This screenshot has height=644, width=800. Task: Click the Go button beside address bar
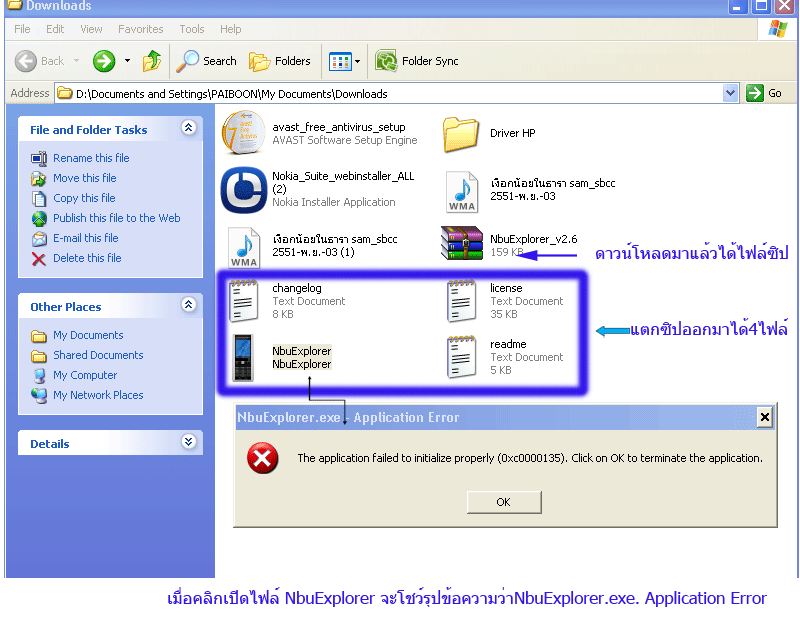tap(764, 93)
